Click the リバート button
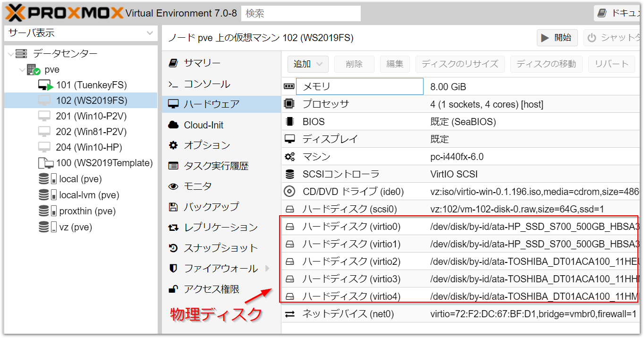This screenshot has height=338, width=644. 612,64
